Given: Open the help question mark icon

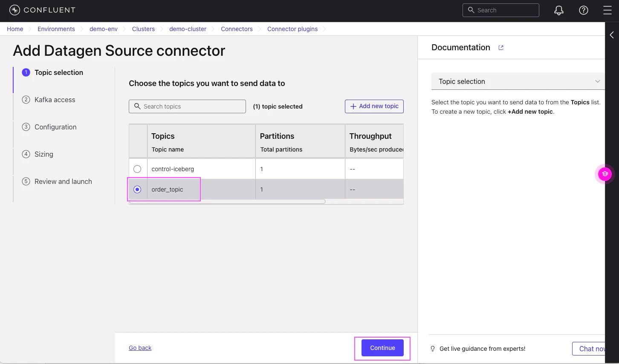Looking at the screenshot, I should (584, 10).
